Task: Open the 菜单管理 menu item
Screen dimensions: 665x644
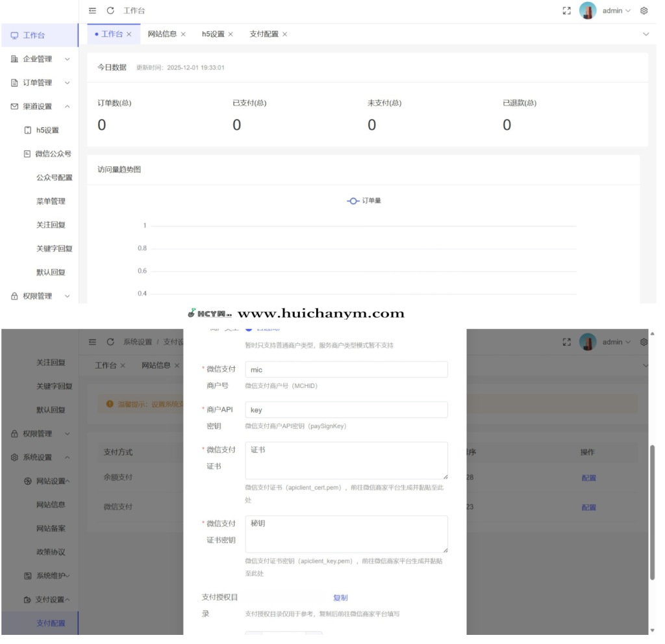Action: coord(51,201)
